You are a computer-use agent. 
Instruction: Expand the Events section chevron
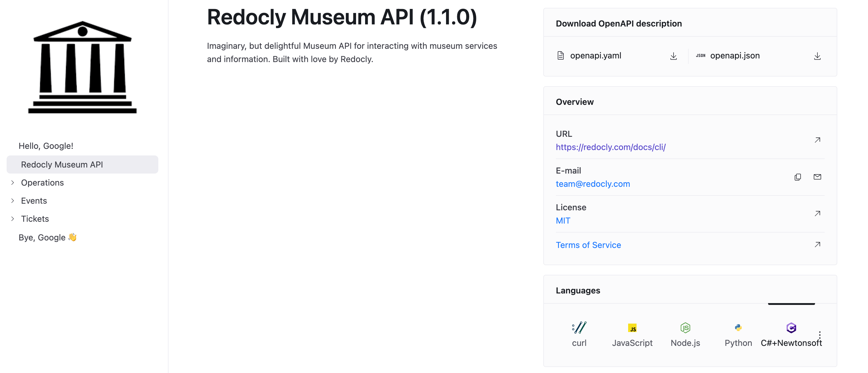(x=12, y=201)
